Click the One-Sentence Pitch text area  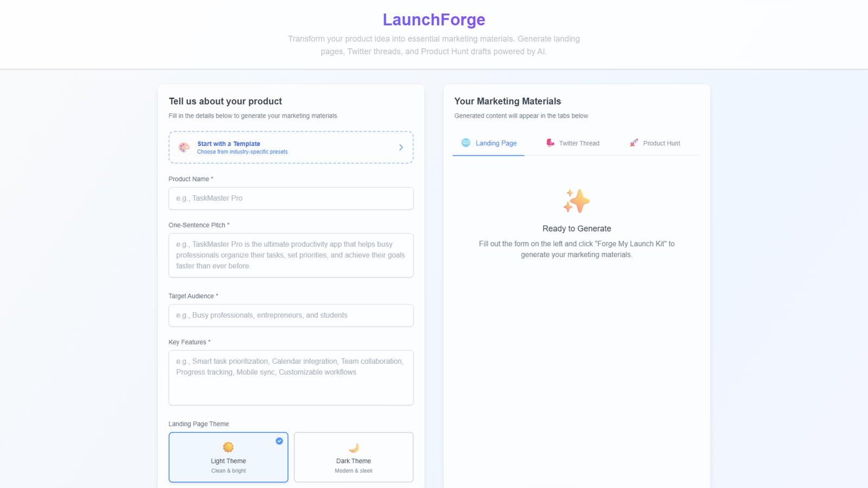[291, 255]
